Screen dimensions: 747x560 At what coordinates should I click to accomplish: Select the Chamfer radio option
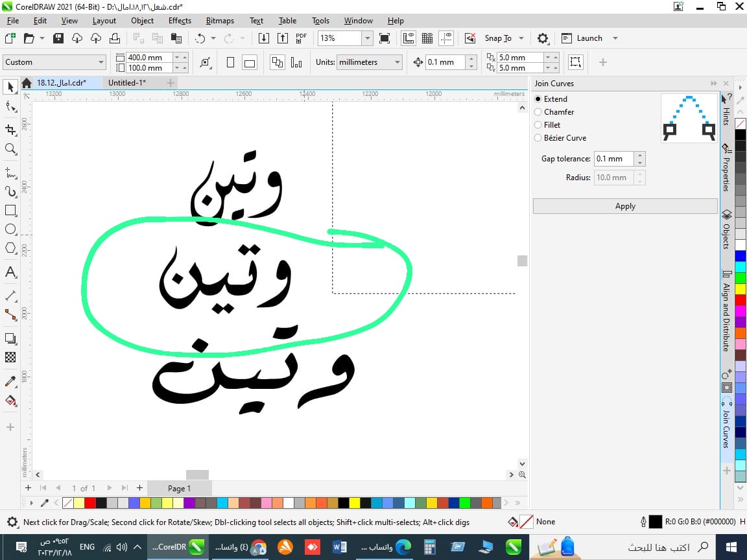(538, 112)
